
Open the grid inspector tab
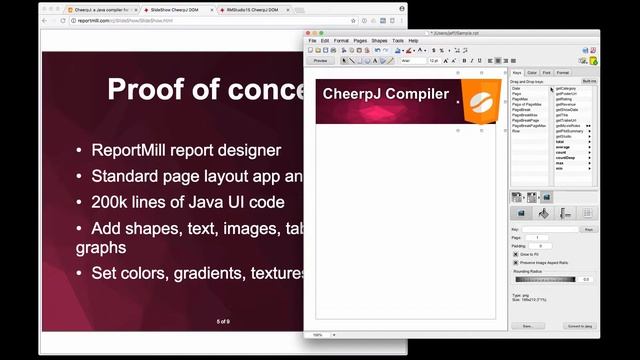tap(587, 213)
